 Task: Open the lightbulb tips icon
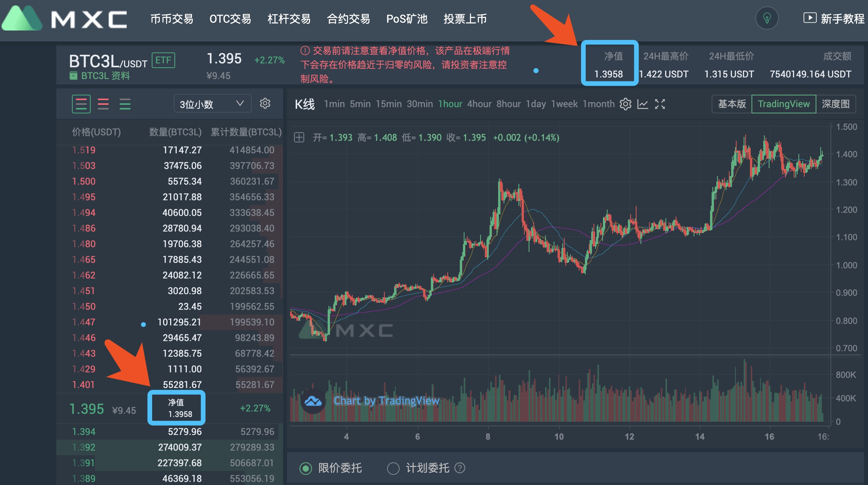pyautogui.click(x=767, y=18)
